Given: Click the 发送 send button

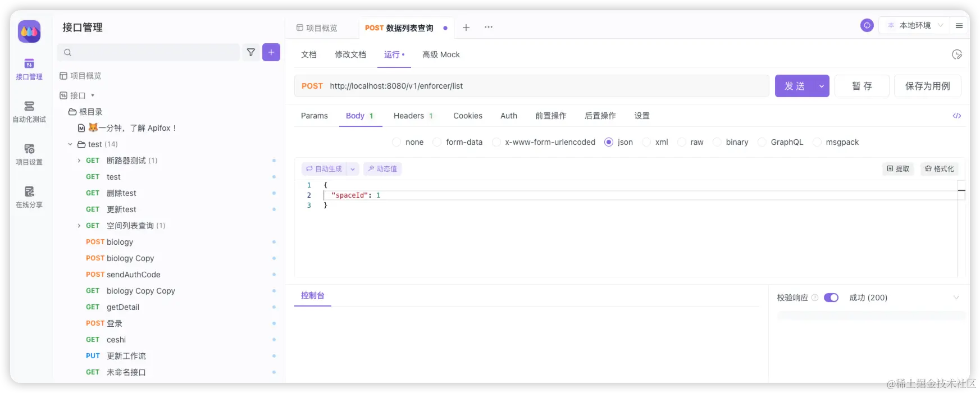Looking at the screenshot, I should (795, 86).
